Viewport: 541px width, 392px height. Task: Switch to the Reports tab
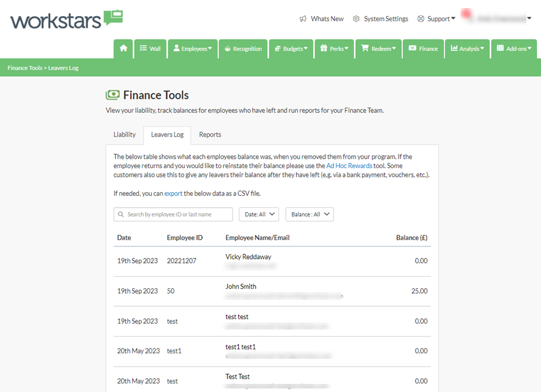coord(210,135)
